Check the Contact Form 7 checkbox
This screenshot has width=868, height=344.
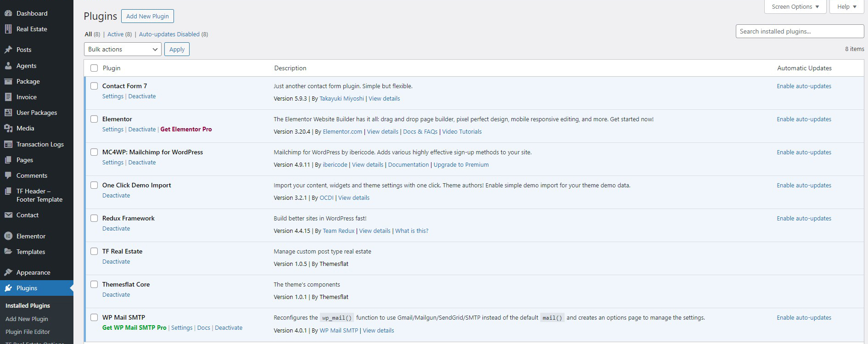click(x=94, y=86)
